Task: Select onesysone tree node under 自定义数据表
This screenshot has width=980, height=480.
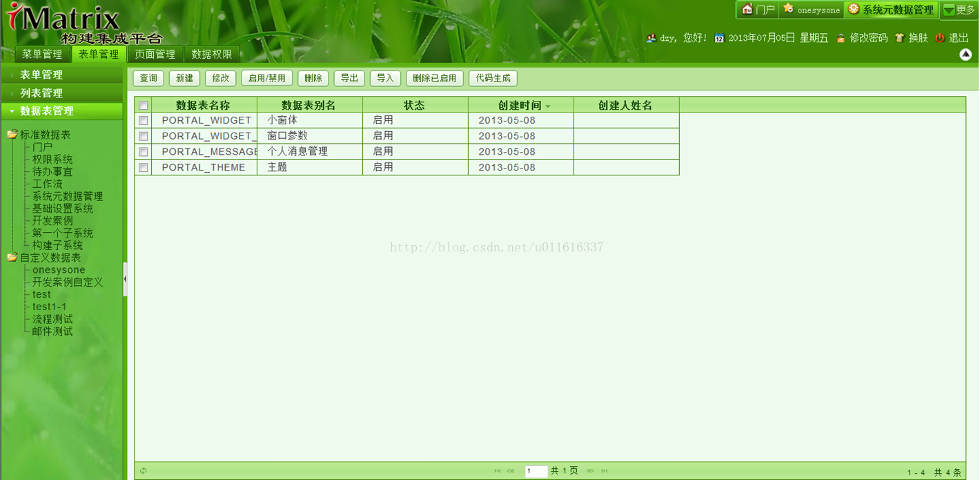Action: pyautogui.click(x=59, y=270)
